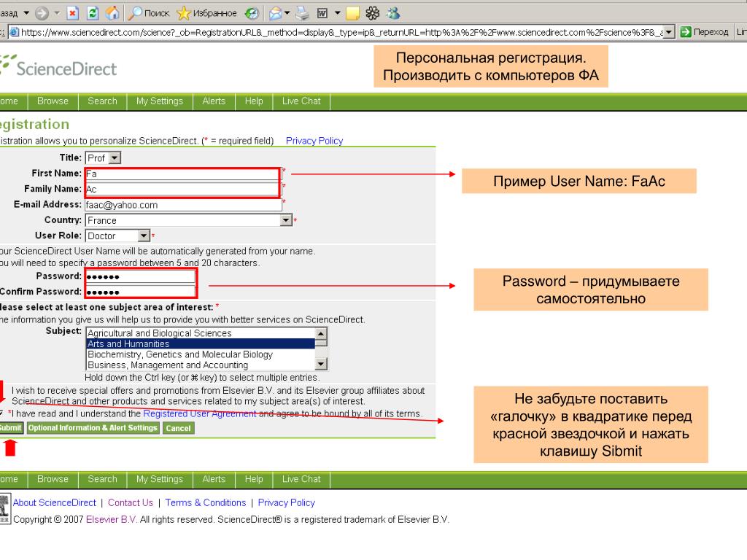
Task: Open My Settings in bottom navigation bar
Action: click(x=160, y=479)
